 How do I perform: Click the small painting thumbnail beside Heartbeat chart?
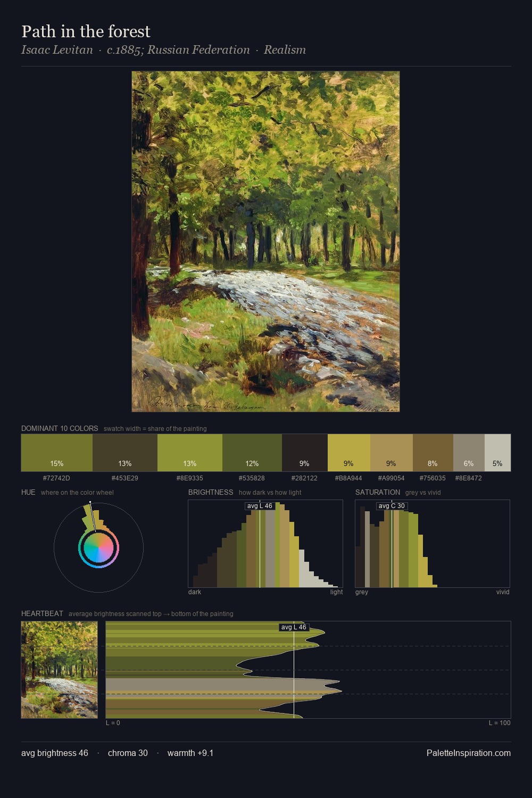click(59, 670)
